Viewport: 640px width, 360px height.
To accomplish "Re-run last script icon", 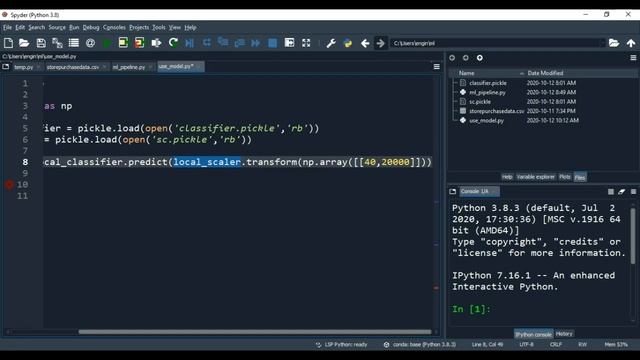I will [x=173, y=43].
